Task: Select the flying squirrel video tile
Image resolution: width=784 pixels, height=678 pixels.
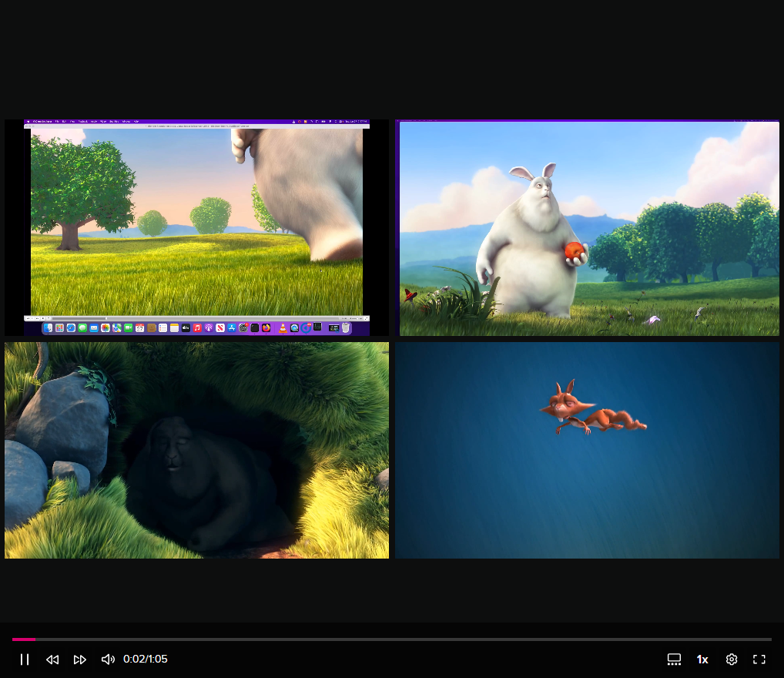Action: click(x=588, y=451)
